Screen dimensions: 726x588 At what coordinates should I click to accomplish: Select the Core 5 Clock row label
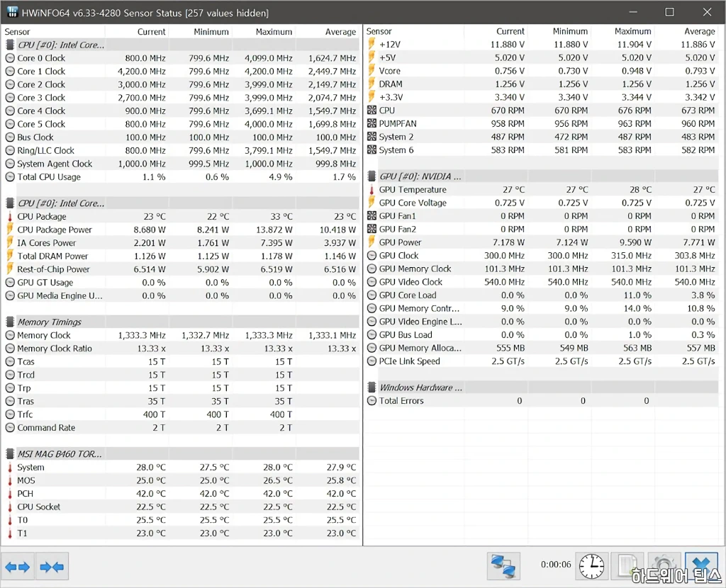(41, 124)
